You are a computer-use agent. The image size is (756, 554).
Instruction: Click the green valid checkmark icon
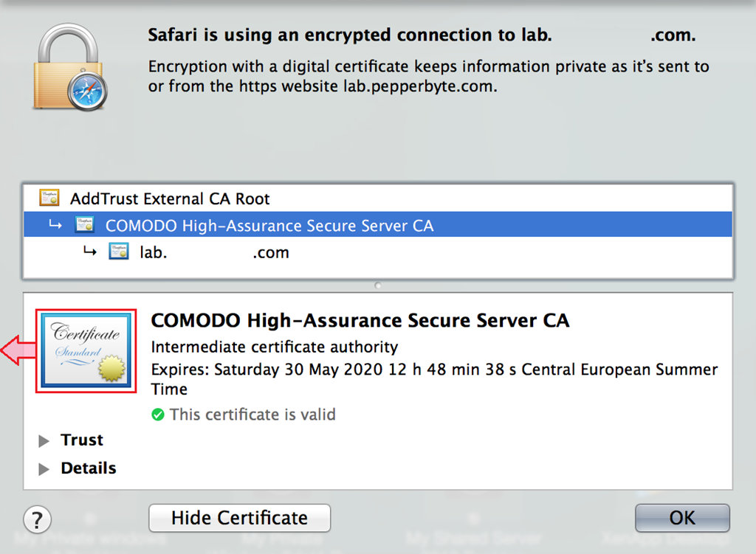coord(157,415)
